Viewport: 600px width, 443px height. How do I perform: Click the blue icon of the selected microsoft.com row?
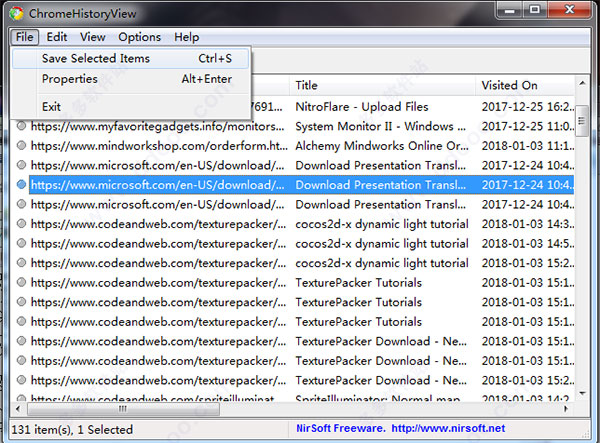21,184
